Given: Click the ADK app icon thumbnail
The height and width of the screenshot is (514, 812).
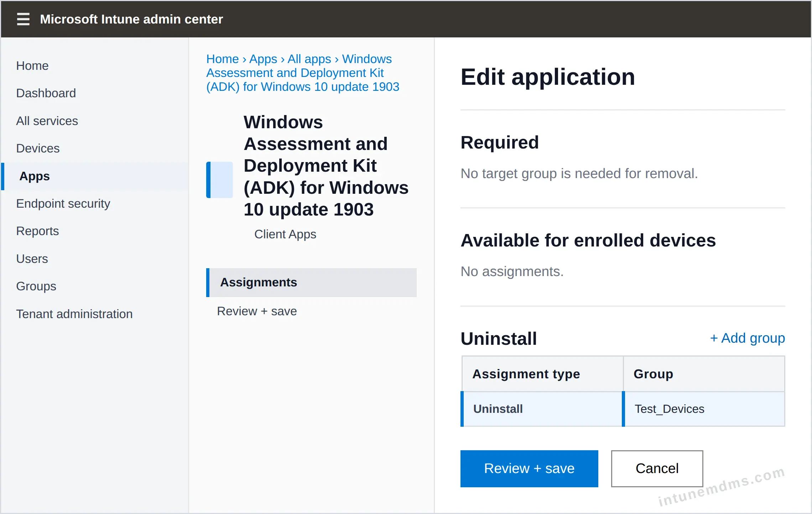Looking at the screenshot, I should point(219,180).
